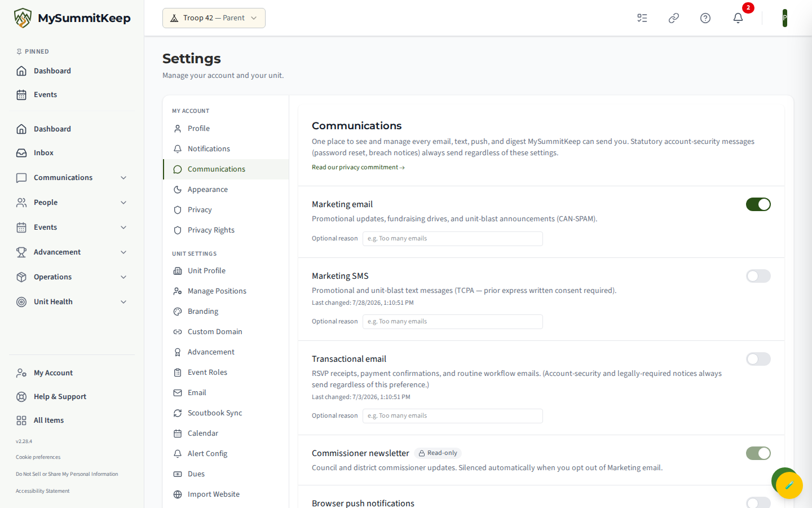Open Event Roles settings

pos(226,372)
